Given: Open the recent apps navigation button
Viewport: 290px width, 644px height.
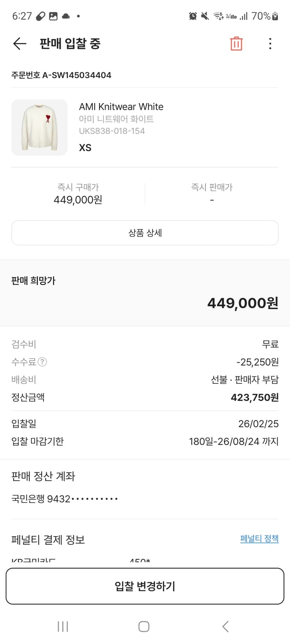Looking at the screenshot, I should tap(63, 626).
